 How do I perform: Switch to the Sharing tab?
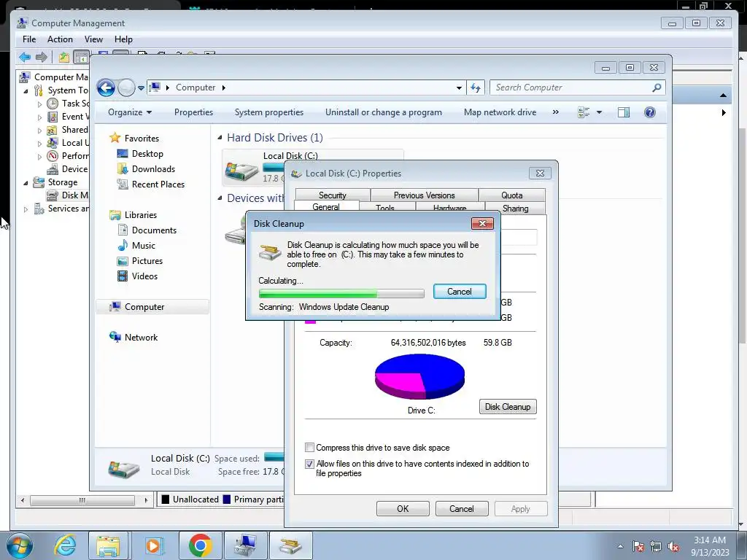click(x=516, y=208)
